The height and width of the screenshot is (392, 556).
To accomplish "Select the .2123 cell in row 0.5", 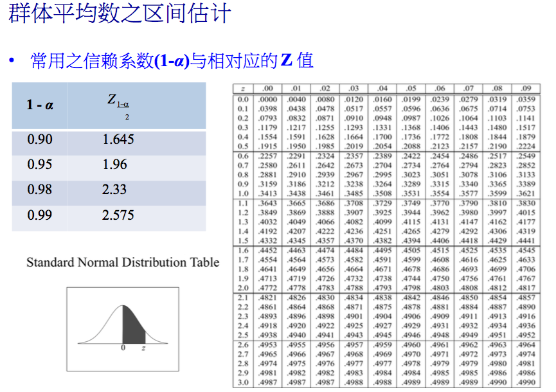I will click(440, 147).
